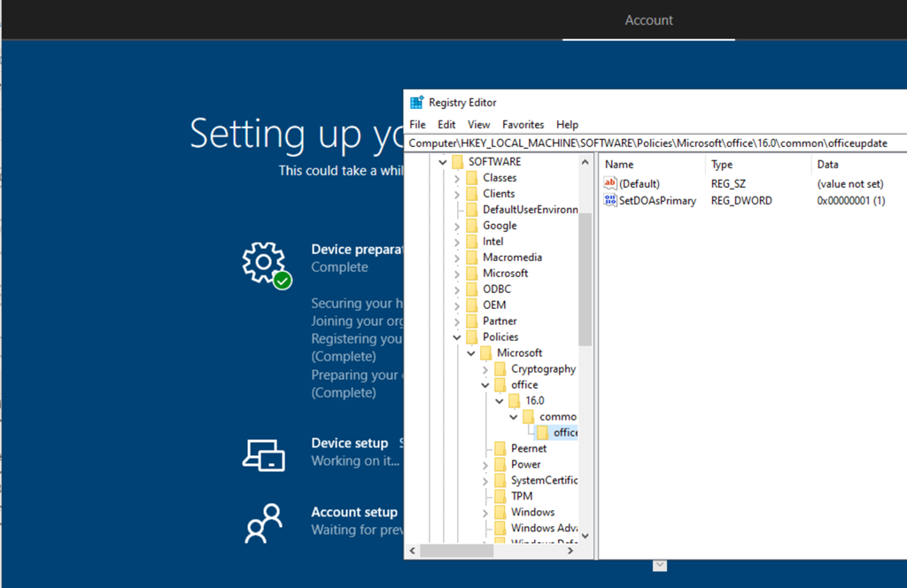907x588 pixels.
Task: Select the Macromedia key folder
Action: coord(512,258)
